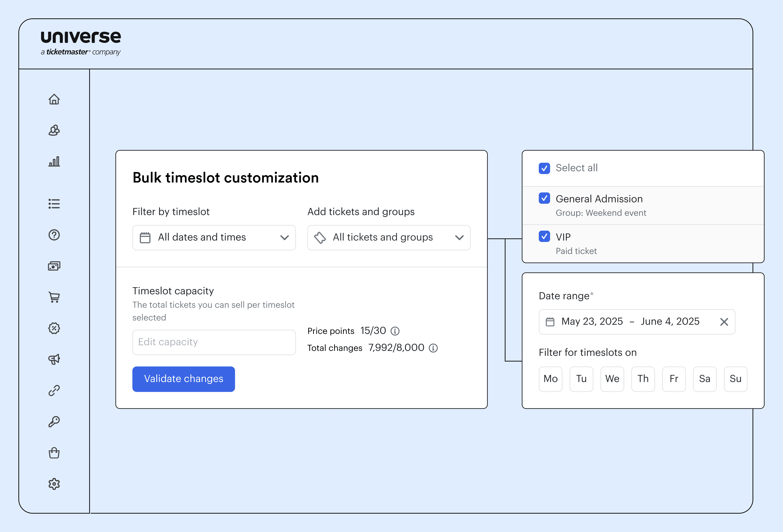Open the discount percent badge icon
This screenshot has width=783, height=532.
(x=54, y=328)
